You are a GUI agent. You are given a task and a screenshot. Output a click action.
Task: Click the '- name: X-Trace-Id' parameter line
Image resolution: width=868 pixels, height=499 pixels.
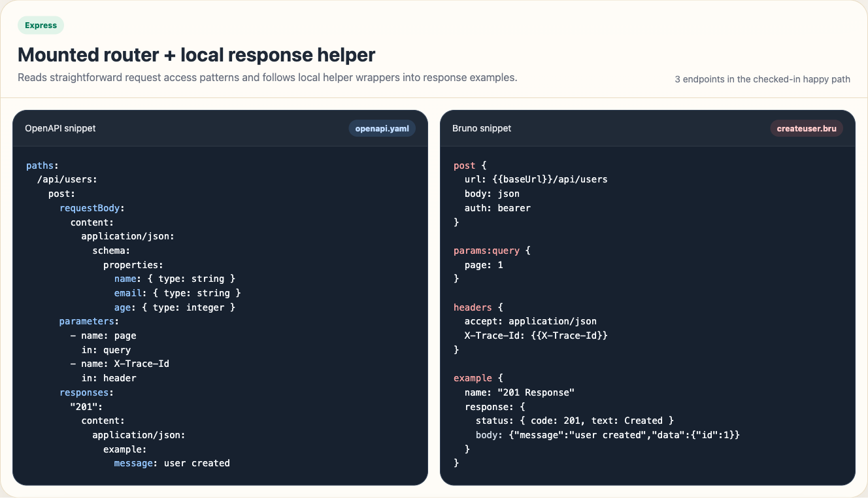coord(120,364)
